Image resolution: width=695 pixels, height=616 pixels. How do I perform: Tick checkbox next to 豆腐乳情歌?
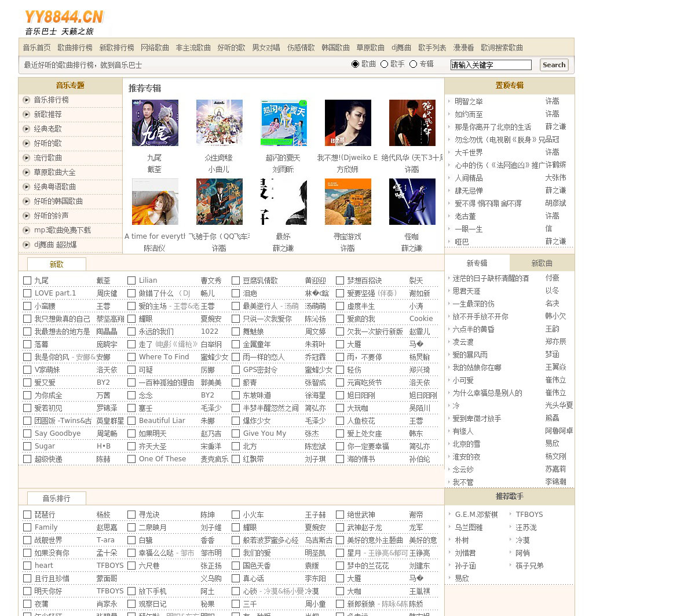(236, 280)
